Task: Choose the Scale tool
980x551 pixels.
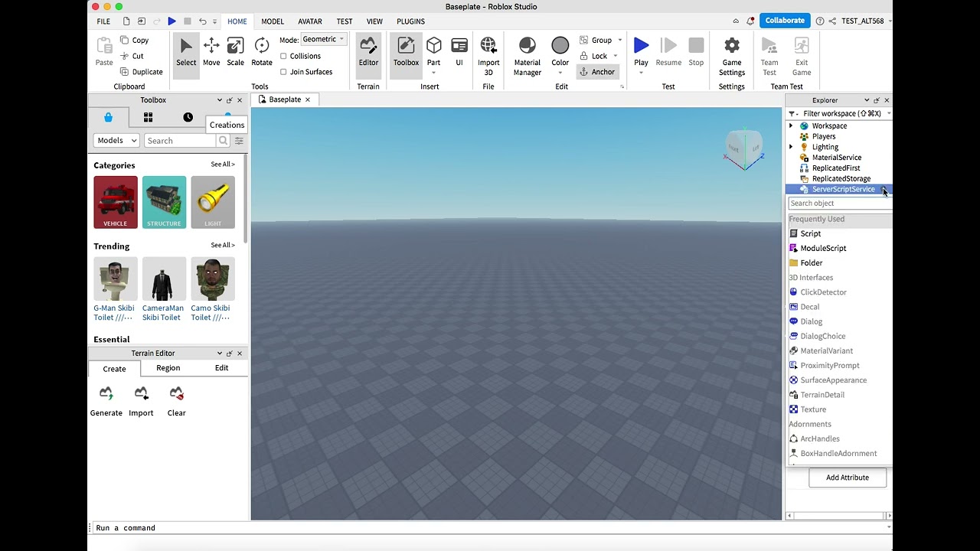Action: 235,52
